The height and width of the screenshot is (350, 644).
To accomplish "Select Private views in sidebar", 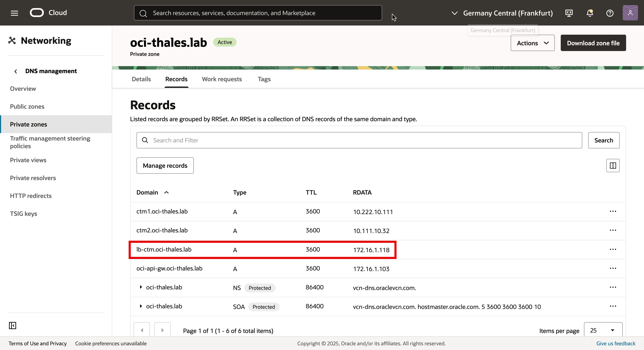I will point(28,160).
